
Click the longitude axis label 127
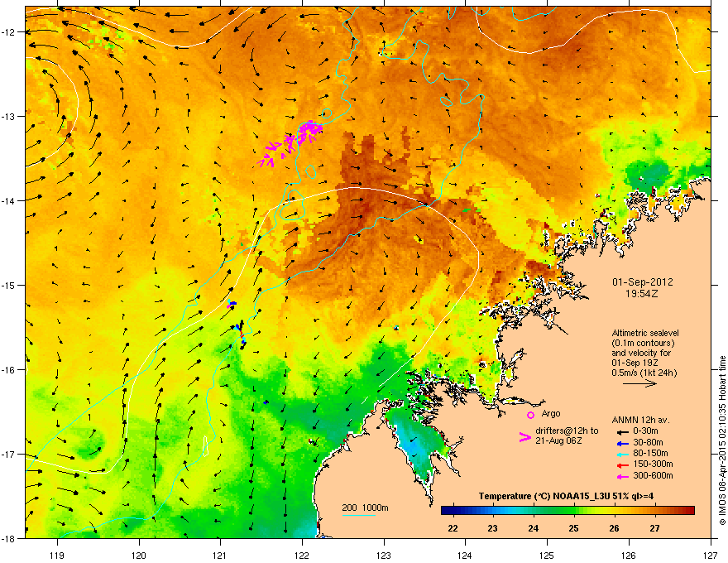click(x=711, y=555)
